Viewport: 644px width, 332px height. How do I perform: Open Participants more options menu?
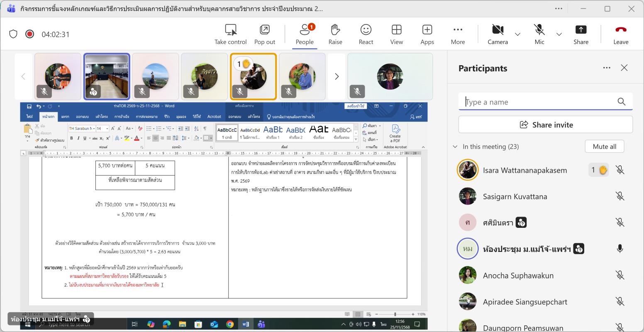coord(606,68)
